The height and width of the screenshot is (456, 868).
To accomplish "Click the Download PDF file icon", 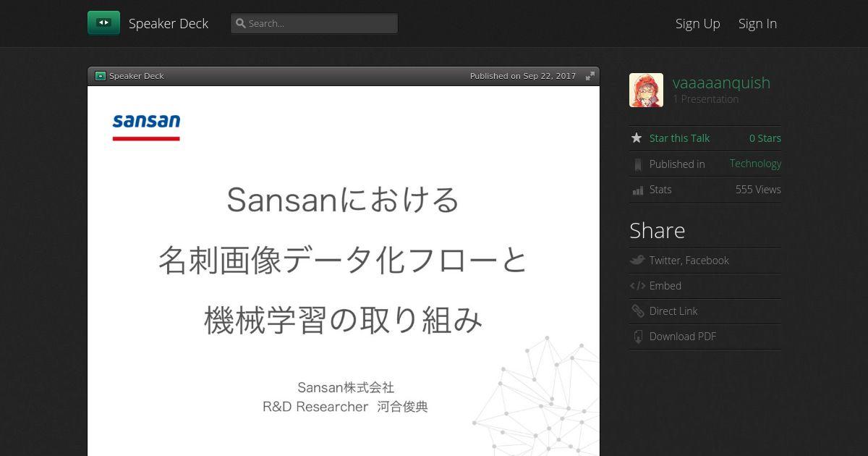I will point(637,337).
